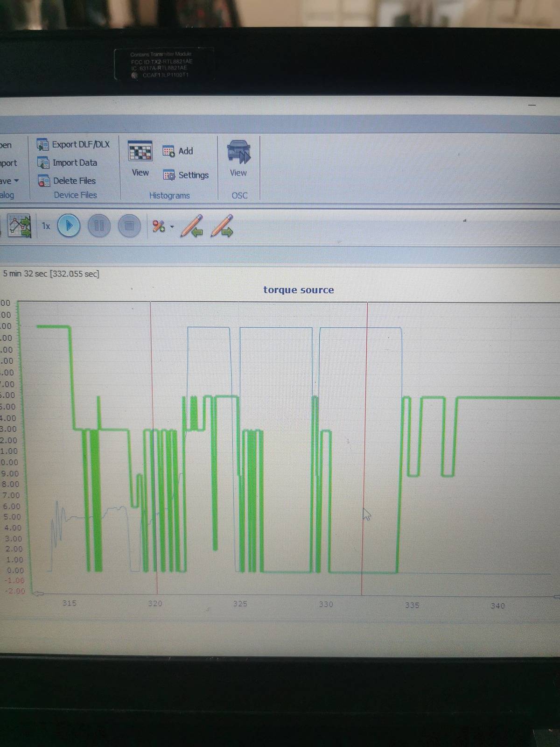Click the 330 label on time axis
The height and width of the screenshot is (747, 560).
326,604
